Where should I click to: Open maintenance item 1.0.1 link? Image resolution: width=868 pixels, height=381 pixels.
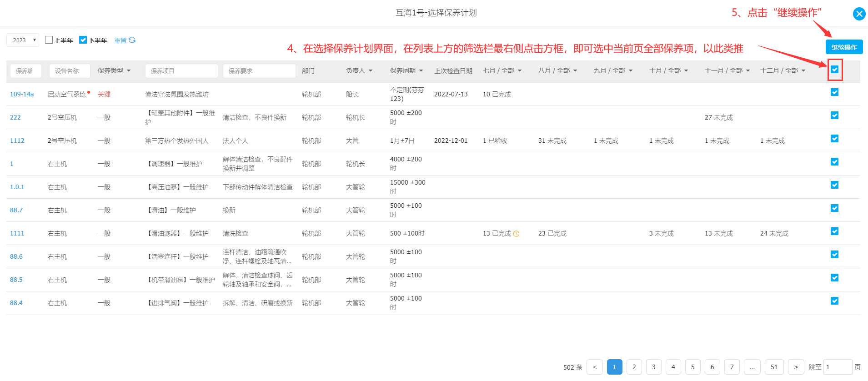point(17,187)
